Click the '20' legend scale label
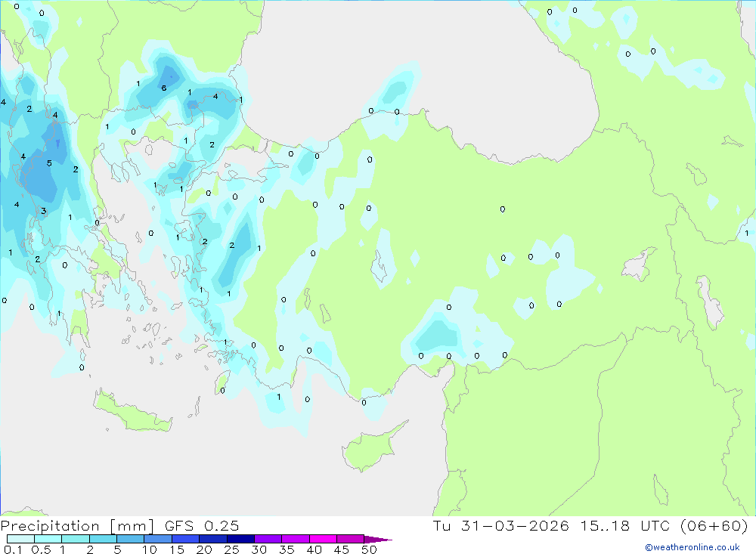756x554 pixels. tap(204, 549)
